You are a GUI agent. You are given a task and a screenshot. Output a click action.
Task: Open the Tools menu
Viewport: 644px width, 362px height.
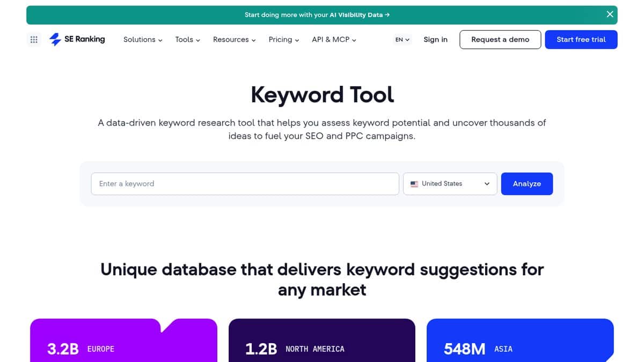click(188, 40)
